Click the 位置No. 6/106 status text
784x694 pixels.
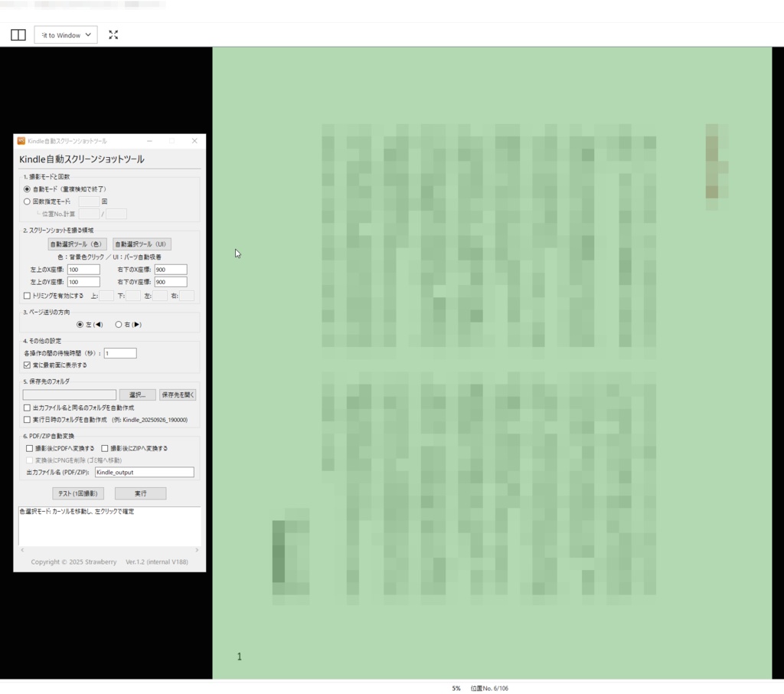pyautogui.click(x=489, y=689)
